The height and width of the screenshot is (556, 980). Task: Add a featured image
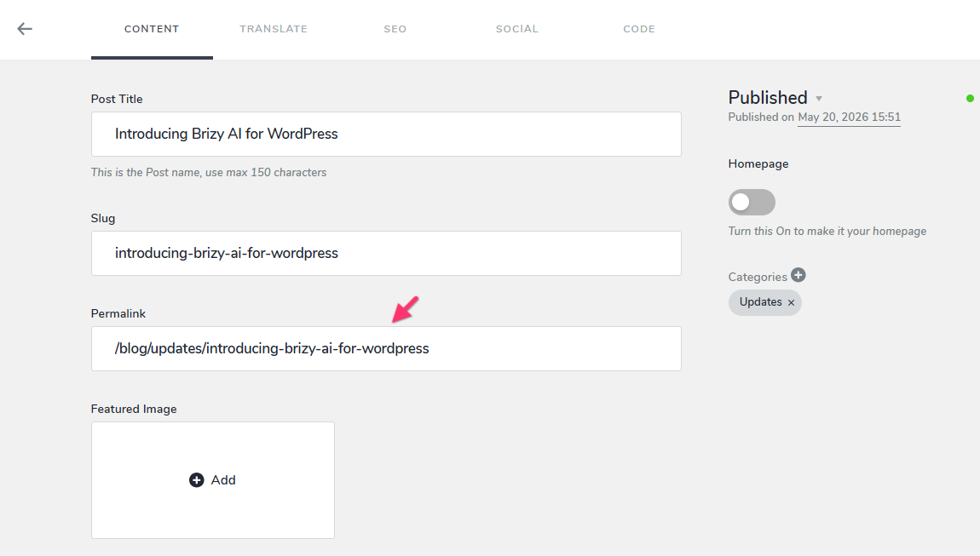click(213, 479)
